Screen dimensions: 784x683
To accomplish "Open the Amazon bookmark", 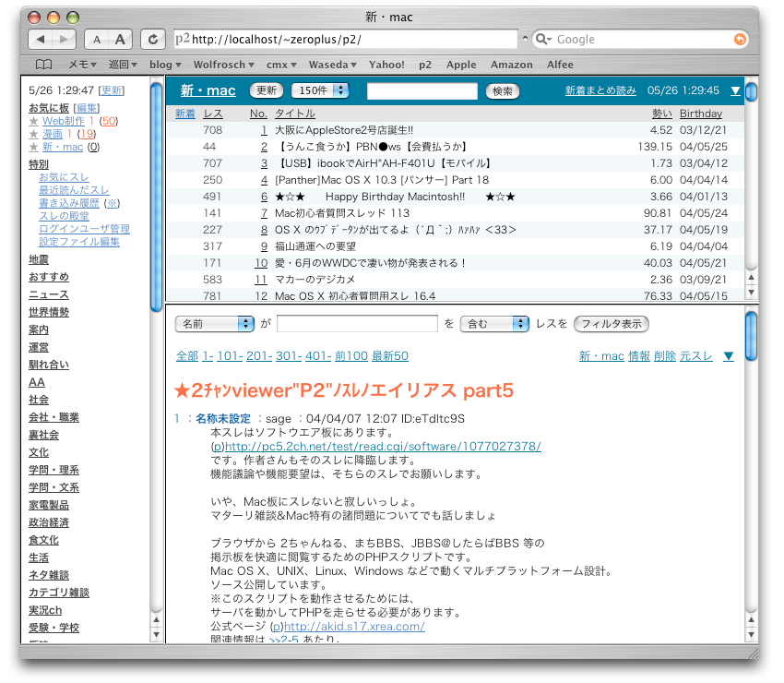I will pos(512,65).
